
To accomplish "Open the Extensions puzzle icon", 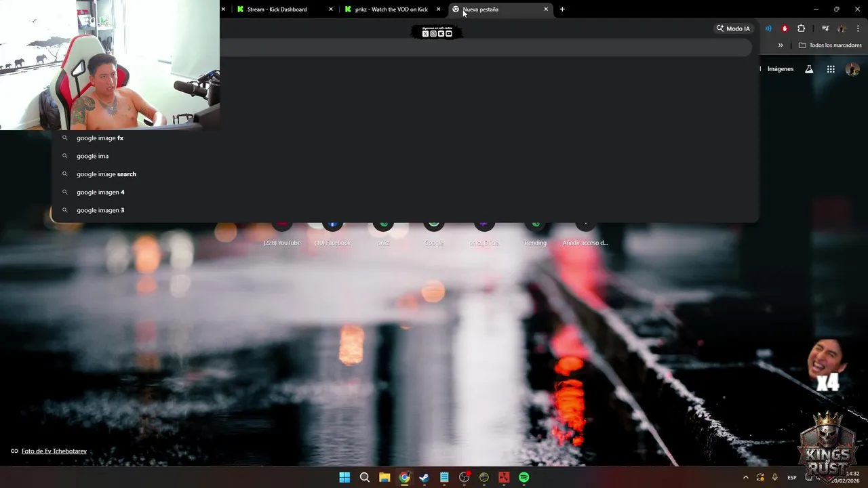I will click(801, 28).
